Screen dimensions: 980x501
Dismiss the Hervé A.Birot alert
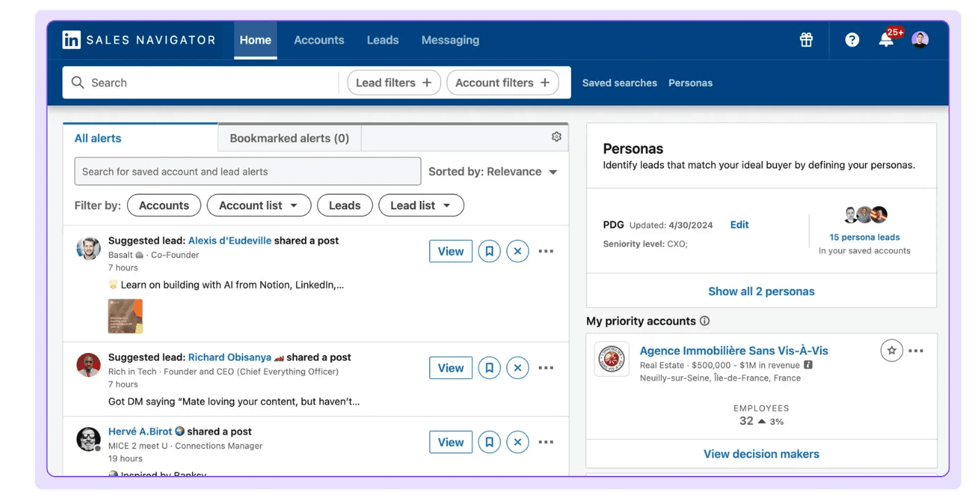pos(517,442)
